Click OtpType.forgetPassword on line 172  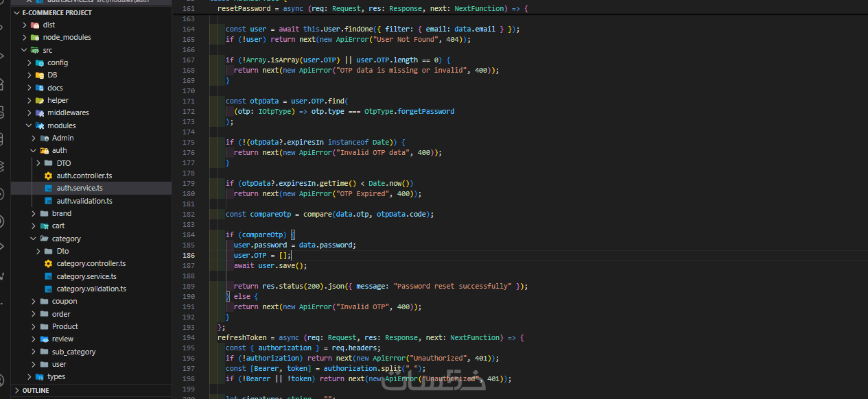point(409,111)
